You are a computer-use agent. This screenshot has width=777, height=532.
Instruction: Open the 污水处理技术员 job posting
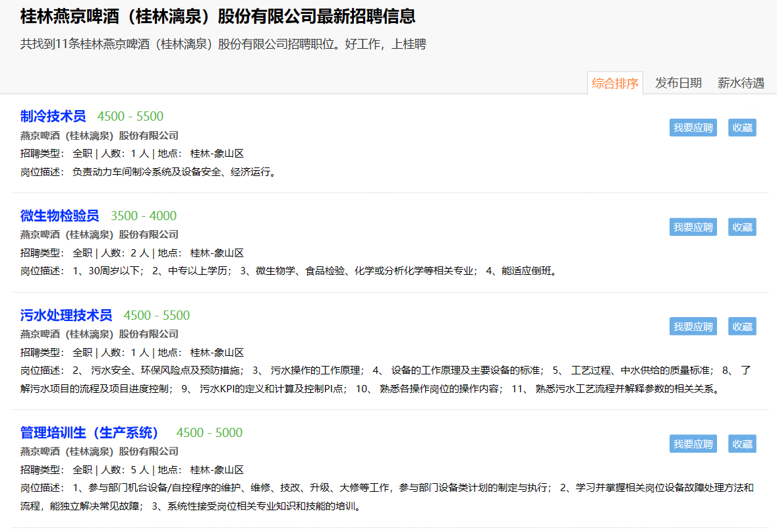pyautogui.click(x=67, y=315)
